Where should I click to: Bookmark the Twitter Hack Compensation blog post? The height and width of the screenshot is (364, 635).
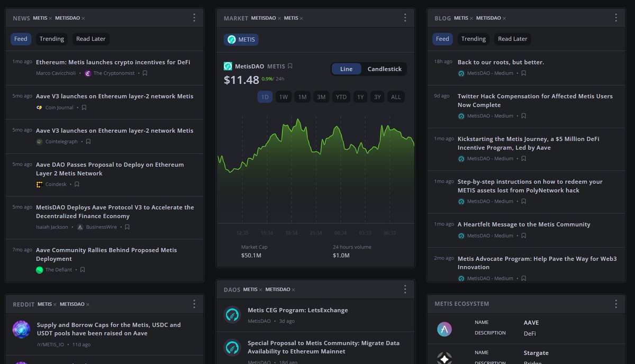pos(523,116)
